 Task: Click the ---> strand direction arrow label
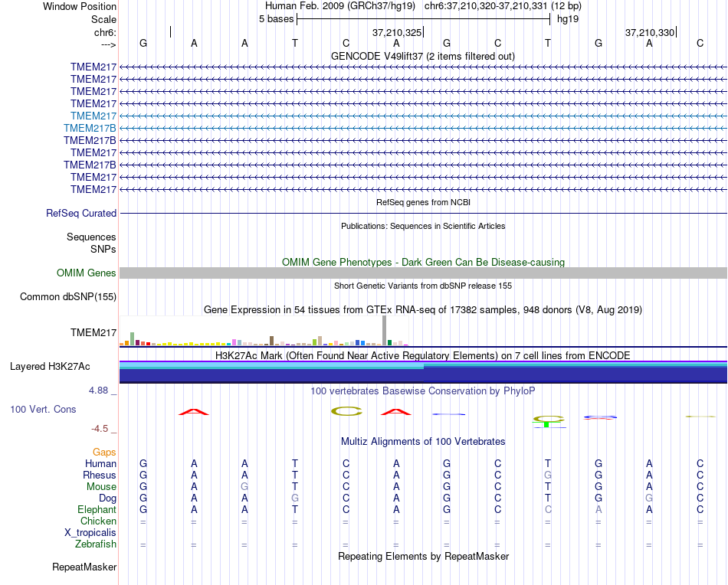tap(108, 44)
